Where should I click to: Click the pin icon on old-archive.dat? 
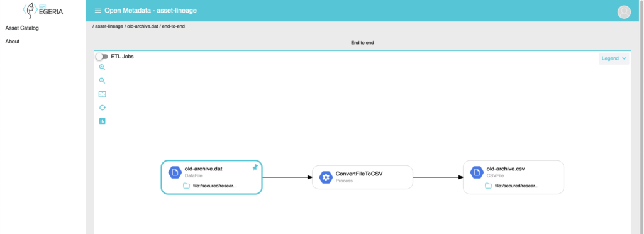255,167
